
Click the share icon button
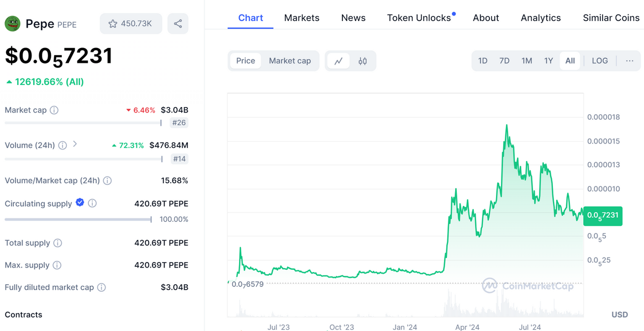point(178,24)
